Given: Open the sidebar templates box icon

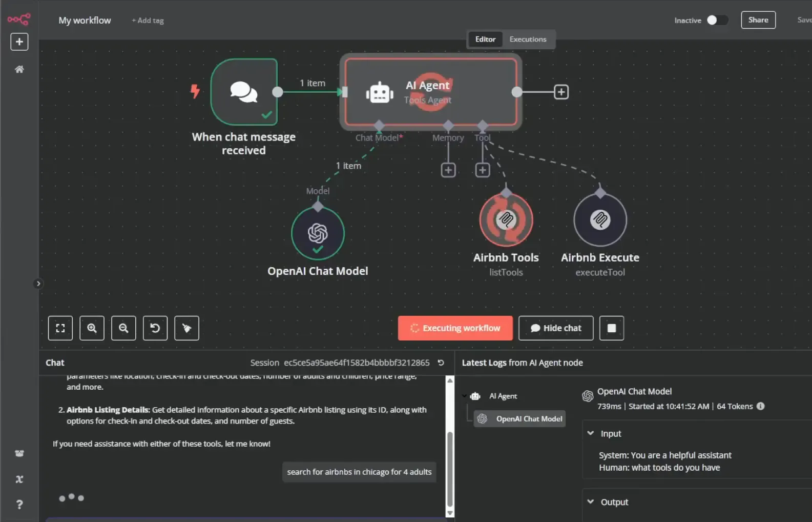Looking at the screenshot, I should [x=19, y=453].
